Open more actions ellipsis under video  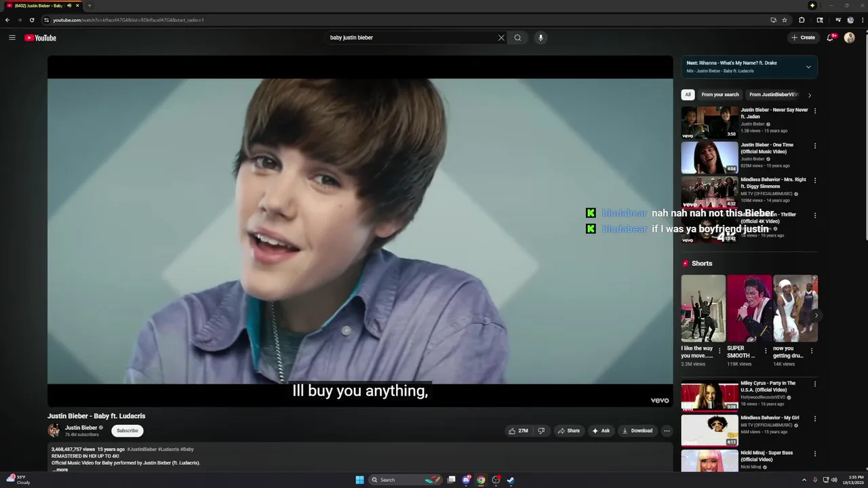[667, 430]
